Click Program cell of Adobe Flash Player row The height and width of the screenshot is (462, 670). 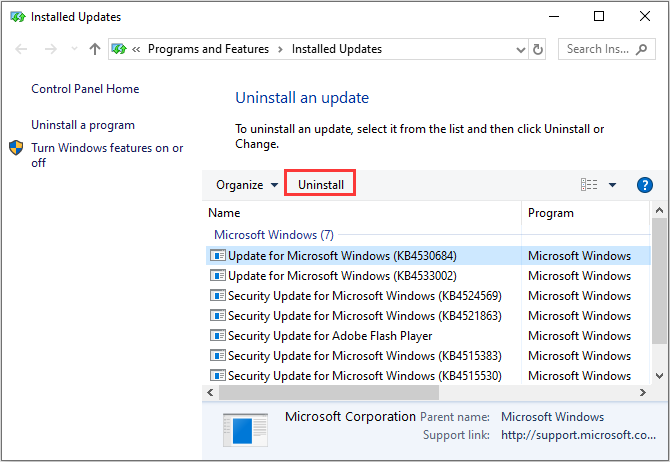pos(579,336)
